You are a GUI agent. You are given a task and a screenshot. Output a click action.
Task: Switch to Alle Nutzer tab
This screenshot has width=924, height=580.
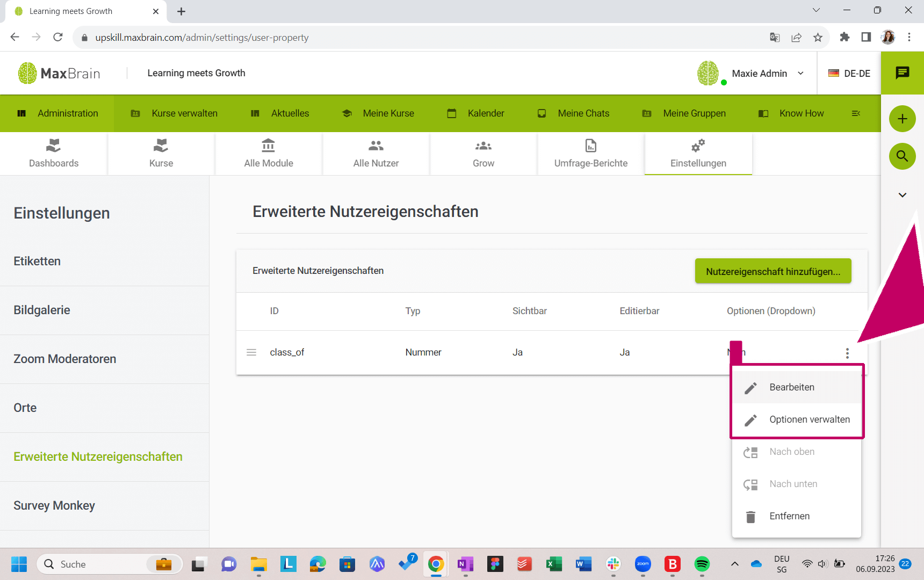coord(376,154)
